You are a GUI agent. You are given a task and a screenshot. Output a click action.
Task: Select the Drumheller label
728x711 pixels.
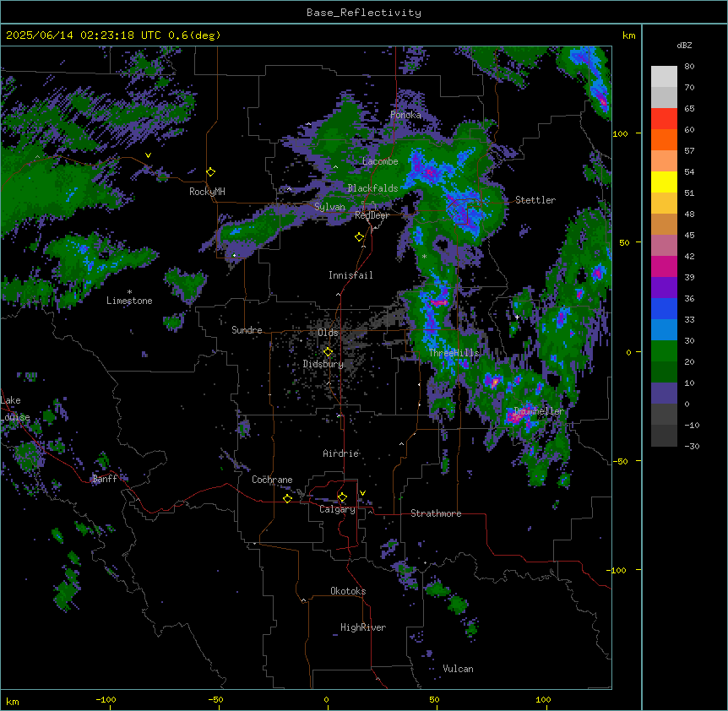coord(539,411)
